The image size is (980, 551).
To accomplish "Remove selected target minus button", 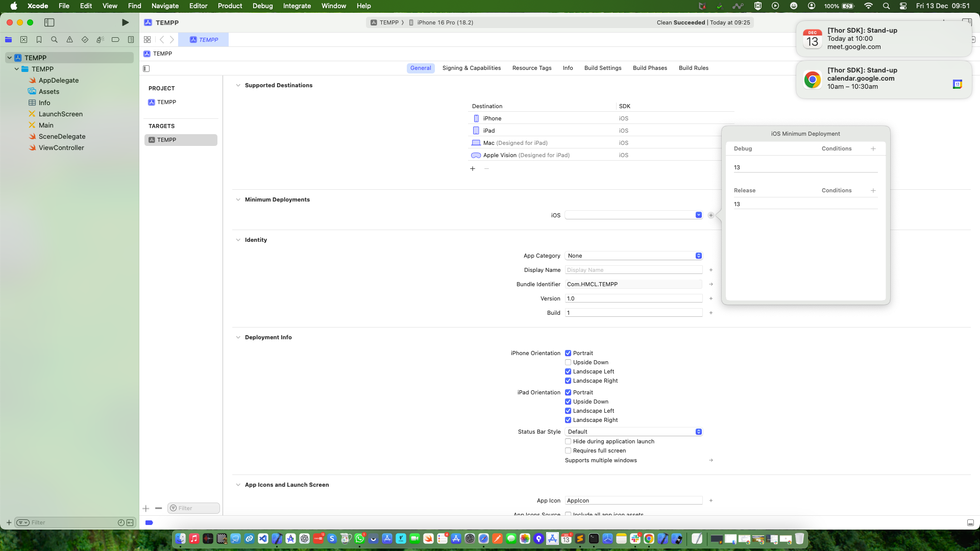I will tap(159, 508).
